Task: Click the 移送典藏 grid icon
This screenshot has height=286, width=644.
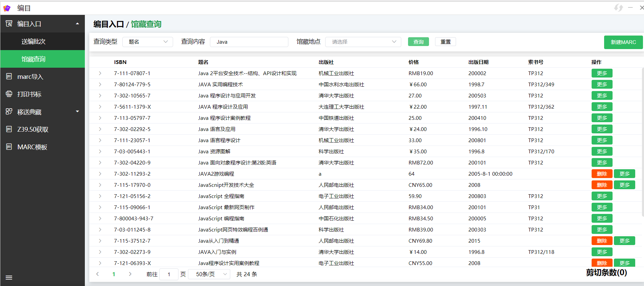Action: click(9, 112)
